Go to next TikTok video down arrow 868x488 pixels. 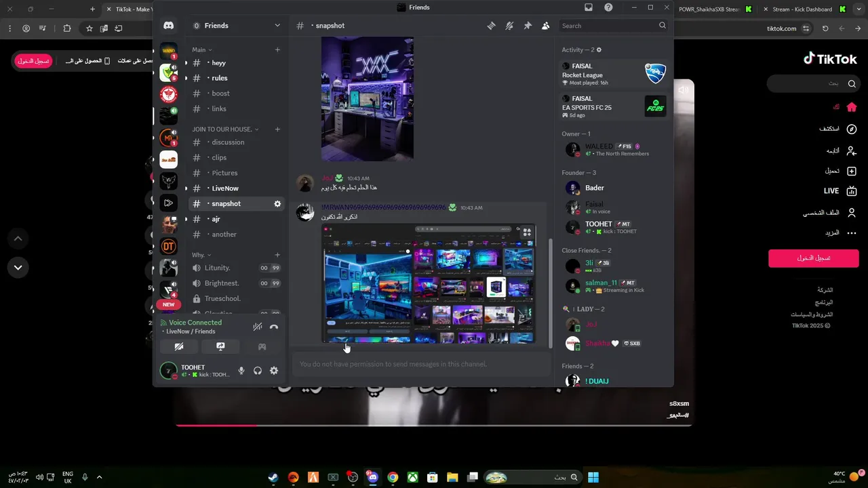18,267
